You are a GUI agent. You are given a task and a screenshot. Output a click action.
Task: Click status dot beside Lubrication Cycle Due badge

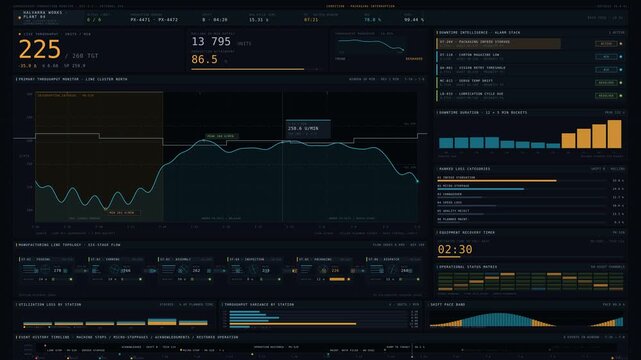[621, 96]
